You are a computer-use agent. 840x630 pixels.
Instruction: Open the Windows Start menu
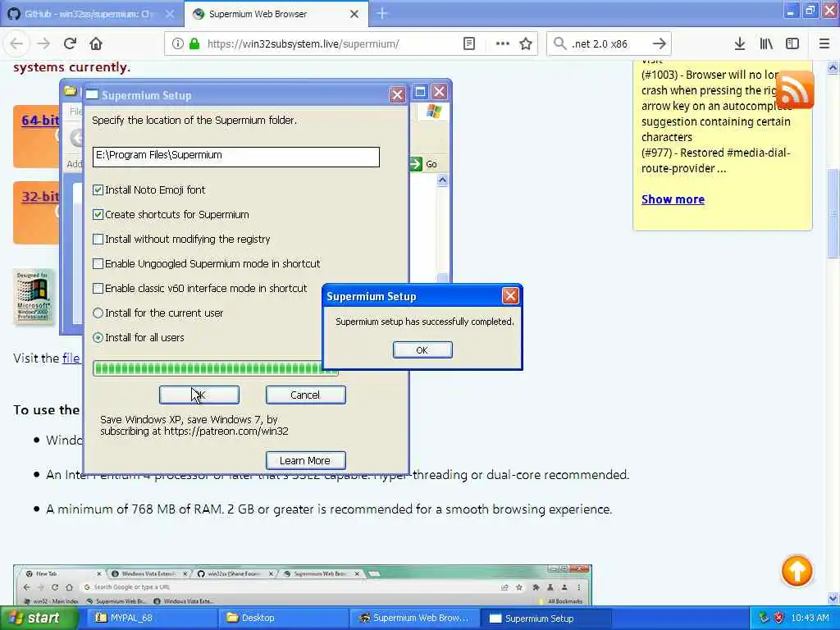[39, 618]
